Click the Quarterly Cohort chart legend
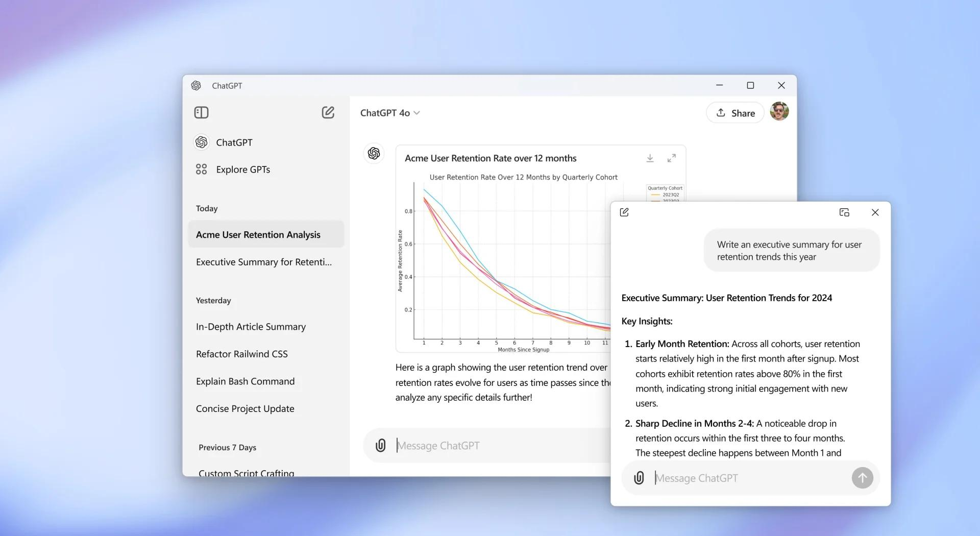980x536 pixels. (x=665, y=193)
